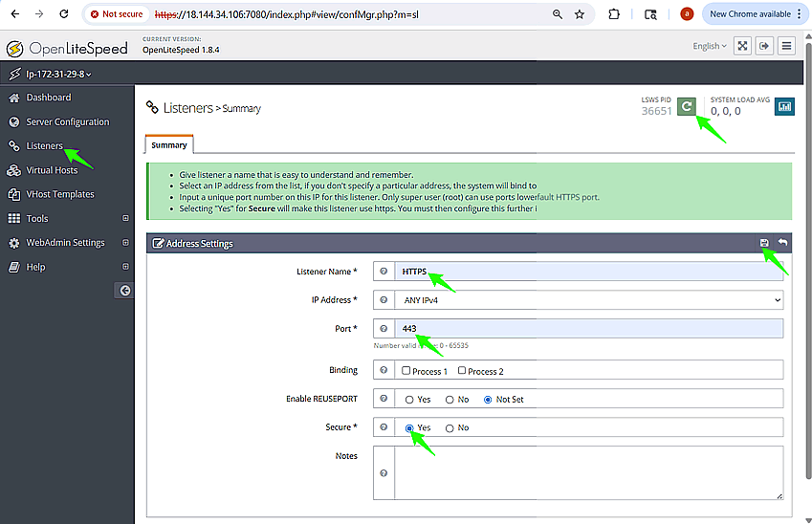Toggle the full screen icon in the header
Screen dimensions: 812x524
(742, 46)
